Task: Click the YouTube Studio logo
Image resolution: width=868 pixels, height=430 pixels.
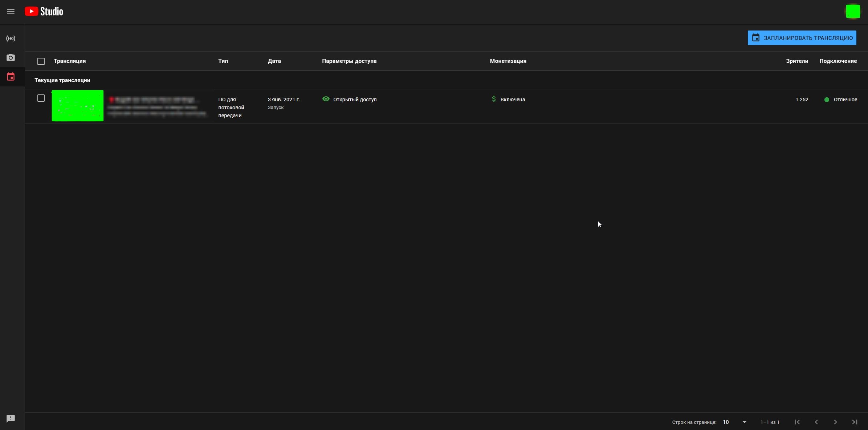Action: point(44,12)
